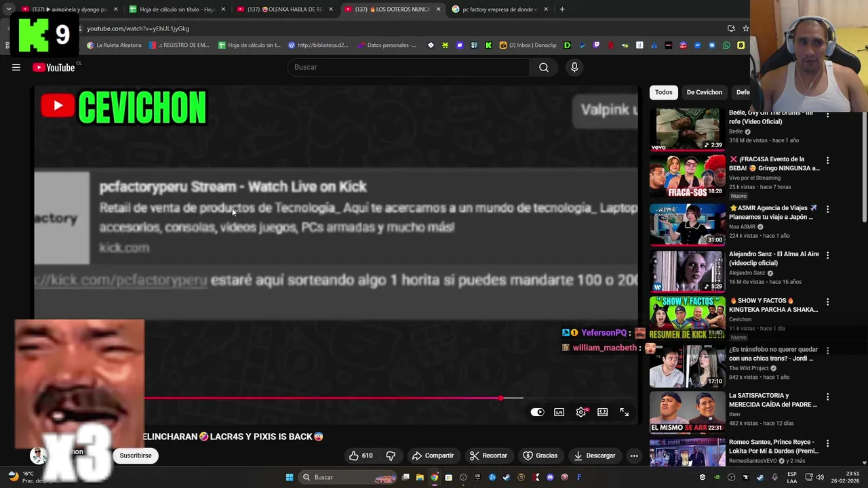
Task: Subscribe with the Suscribirse button
Action: (x=136, y=455)
